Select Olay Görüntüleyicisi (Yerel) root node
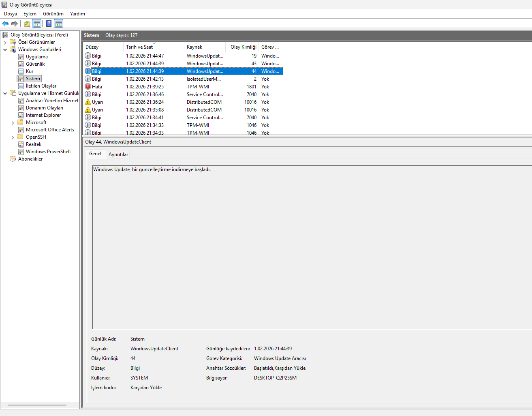This screenshot has width=532, height=416. (x=39, y=35)
